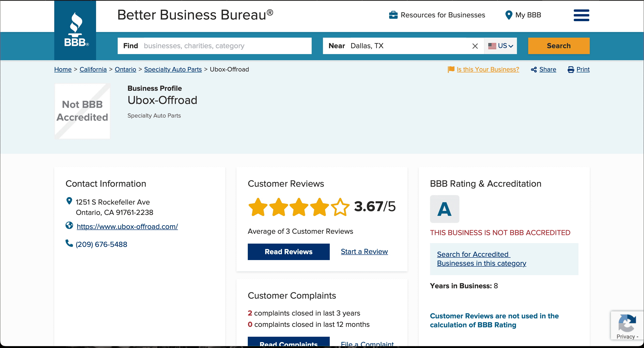
Task: Click the briefcase Resources for Businesses icon
Action: point(393,15)
